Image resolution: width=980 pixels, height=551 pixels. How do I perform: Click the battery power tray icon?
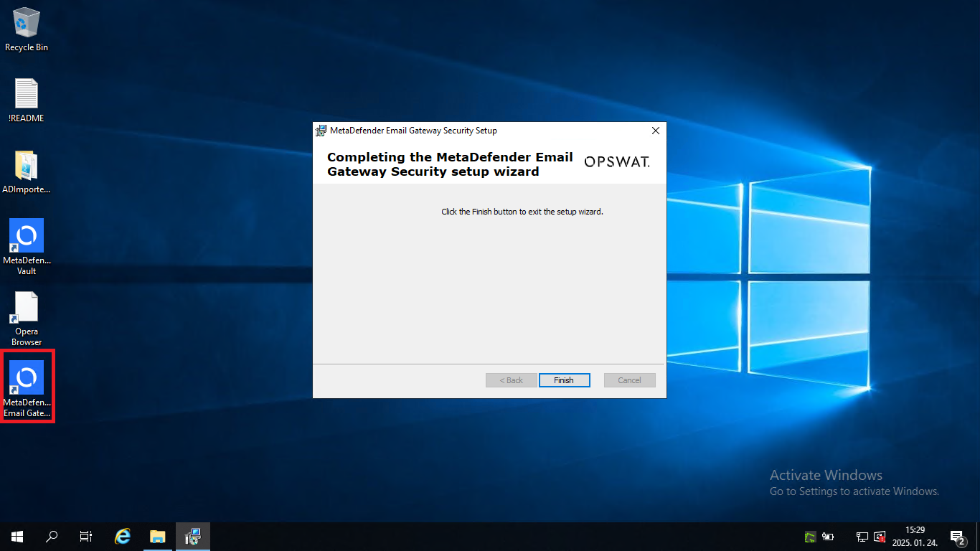coord(828,536)
